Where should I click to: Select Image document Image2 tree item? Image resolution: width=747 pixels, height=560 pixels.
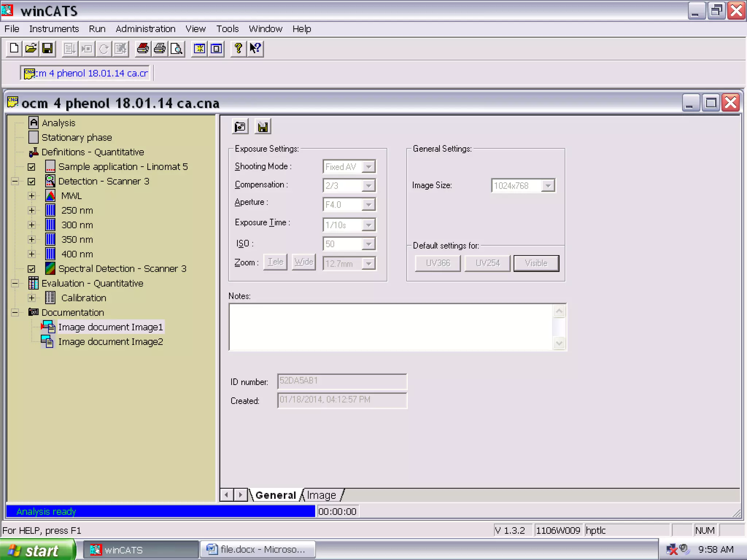(x=110, y=342)
